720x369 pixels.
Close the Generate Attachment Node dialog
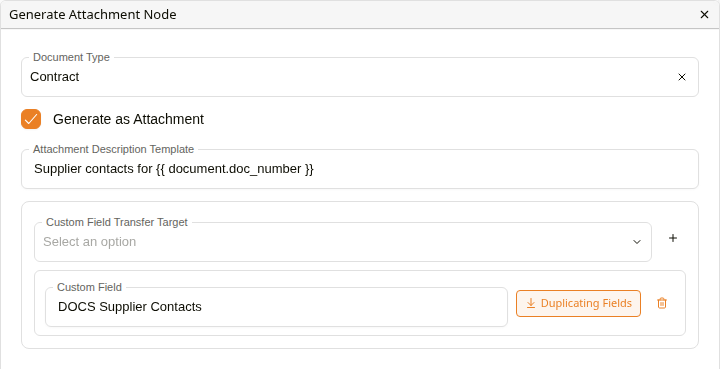(704, 15)
